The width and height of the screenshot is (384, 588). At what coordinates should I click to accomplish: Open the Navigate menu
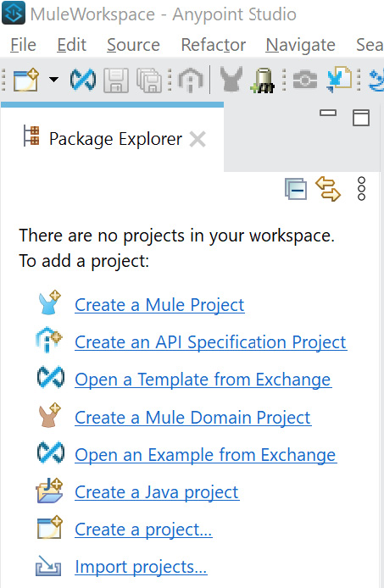[x=301, y=45]
